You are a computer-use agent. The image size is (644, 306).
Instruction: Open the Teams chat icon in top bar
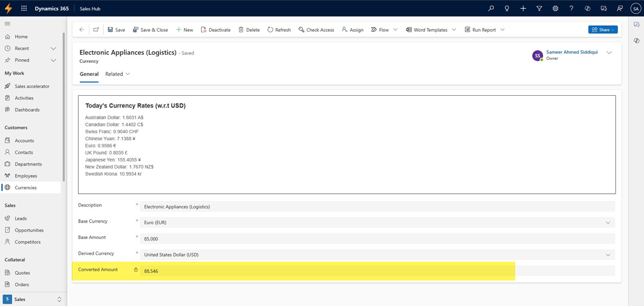pyautogui.click(x=603, y=8)
